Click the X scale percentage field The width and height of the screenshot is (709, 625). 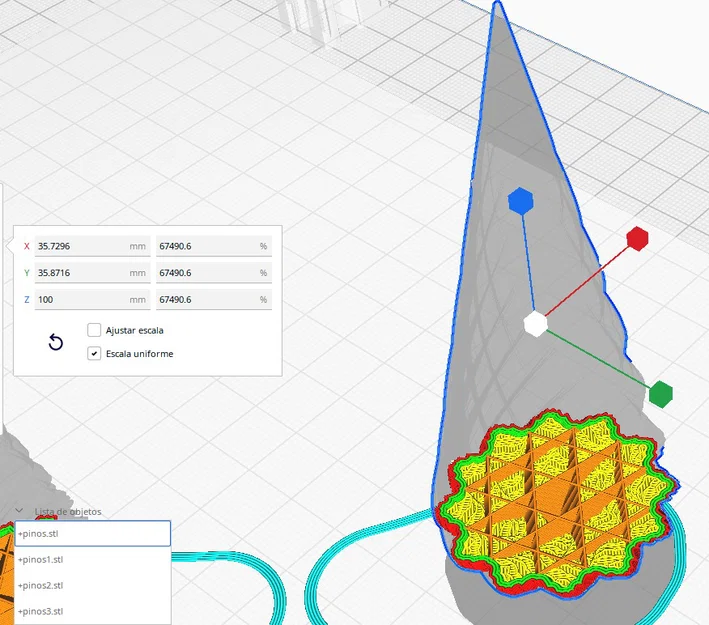coord(214,246)
